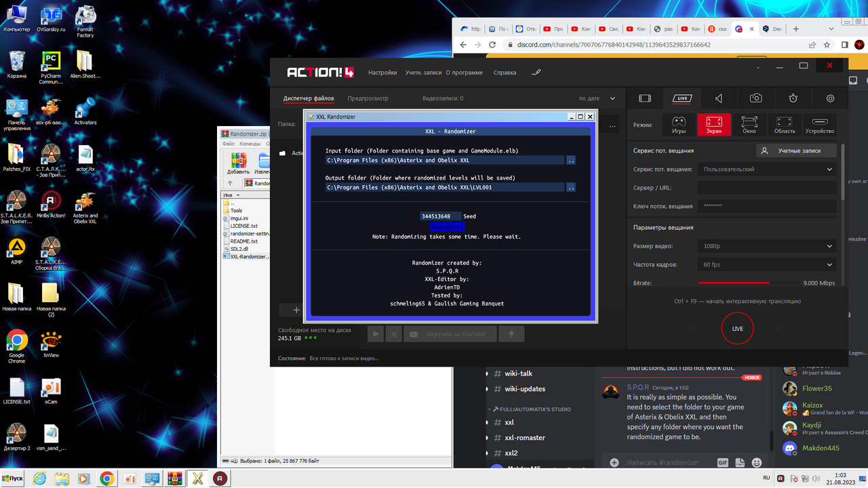Click the attach plus icon in Discord
This screenshot has width=868, height=488.
[614, 462]
